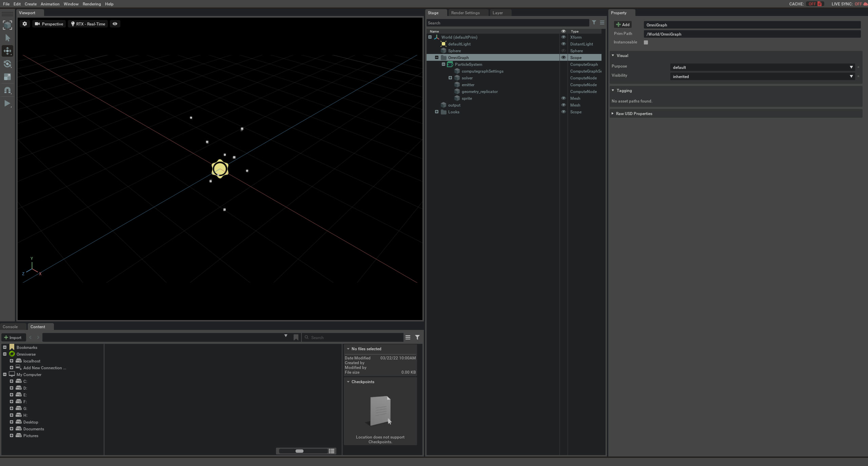Open the viewport eye display menu
This screenshot has height=466, width=868.
pos(115,24)
